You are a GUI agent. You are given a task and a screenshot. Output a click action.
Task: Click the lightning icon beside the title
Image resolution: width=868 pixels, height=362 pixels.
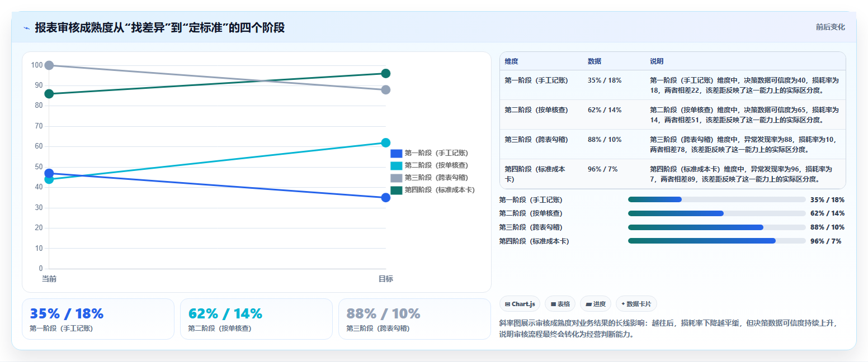tap(26, 28)
